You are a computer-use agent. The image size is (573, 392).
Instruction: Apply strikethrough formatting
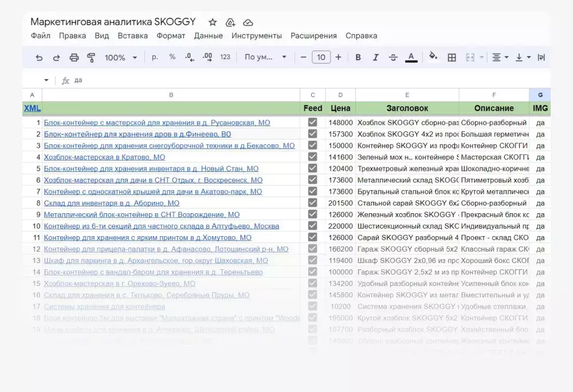[393, 57]
